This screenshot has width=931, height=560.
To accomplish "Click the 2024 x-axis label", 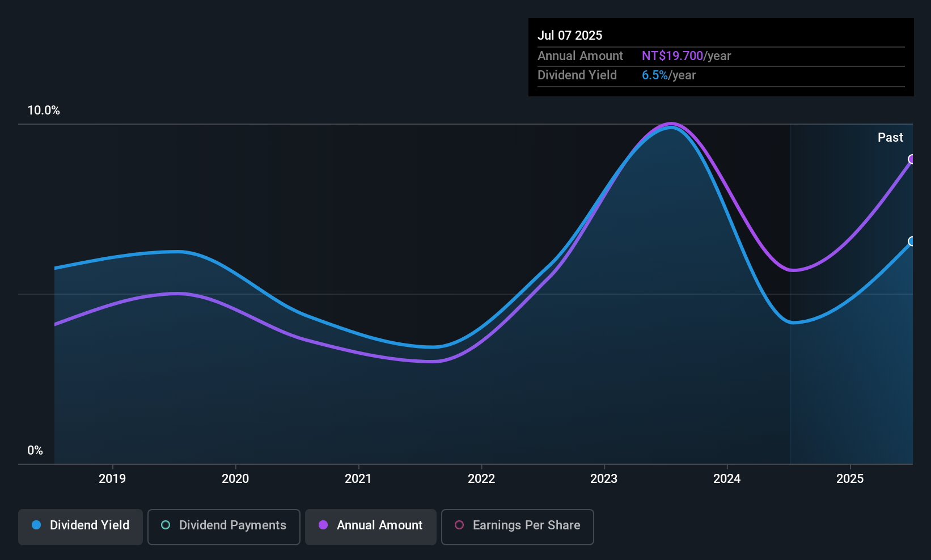I will pyautogui.click(x=727, y=478).
